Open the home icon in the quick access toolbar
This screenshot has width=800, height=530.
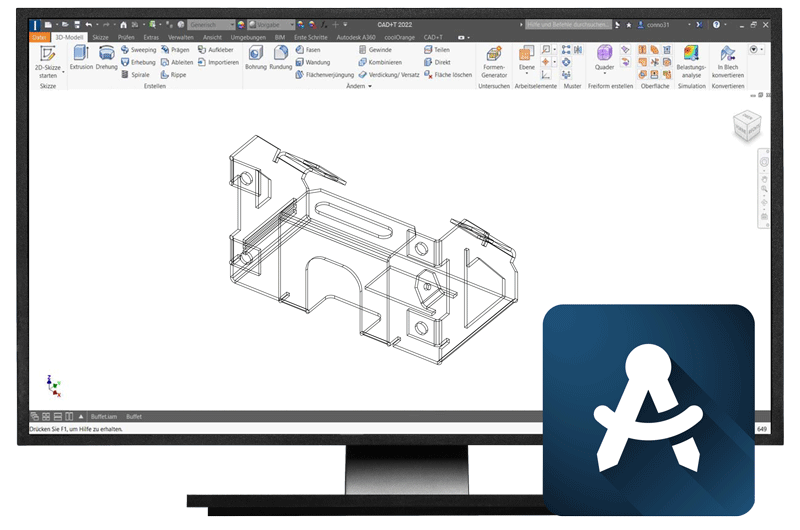pos(123,24)
